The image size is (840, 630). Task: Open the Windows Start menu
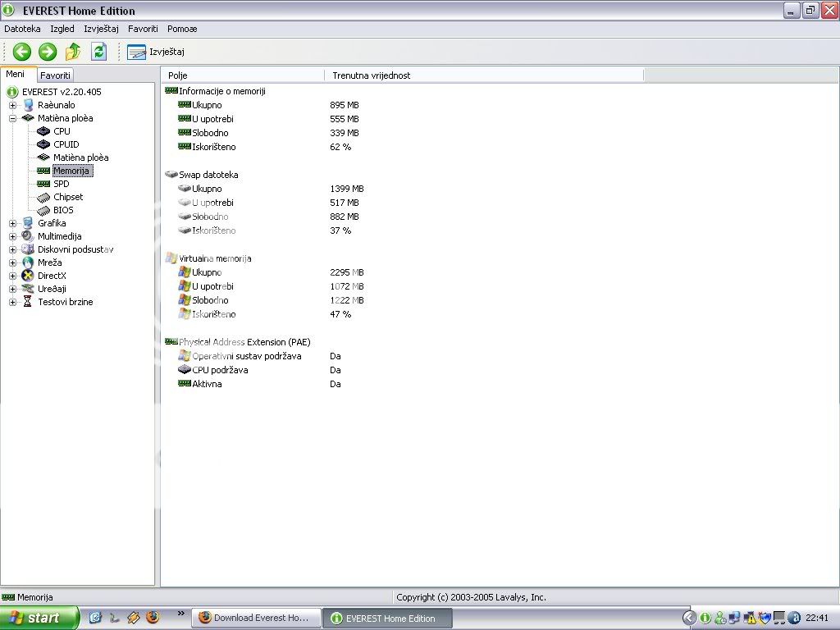click(x=39, y=619)
